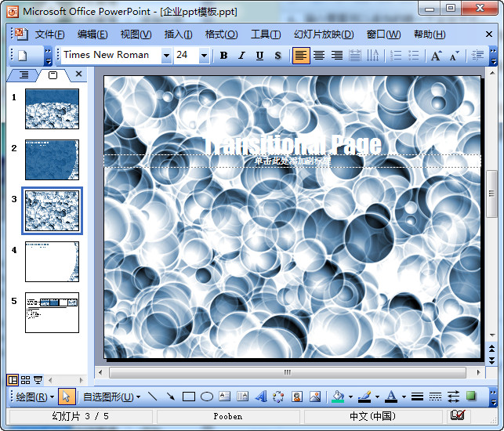
Task: Click the Insert Clip Art icon
Action: click(x=296, y=397)
